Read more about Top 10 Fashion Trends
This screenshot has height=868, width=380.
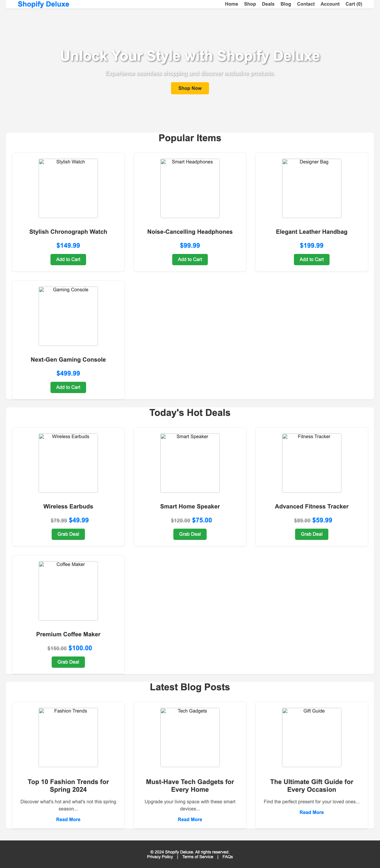[68, 819]
